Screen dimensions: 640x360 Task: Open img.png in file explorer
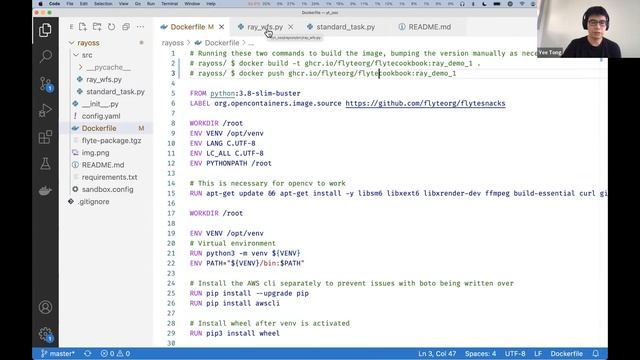pyautogui.click(x=95, y=153)
